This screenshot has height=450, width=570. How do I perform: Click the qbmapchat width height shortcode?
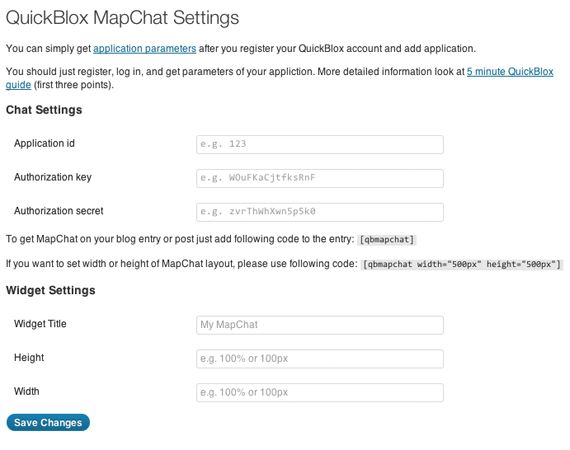click(462, 264)
